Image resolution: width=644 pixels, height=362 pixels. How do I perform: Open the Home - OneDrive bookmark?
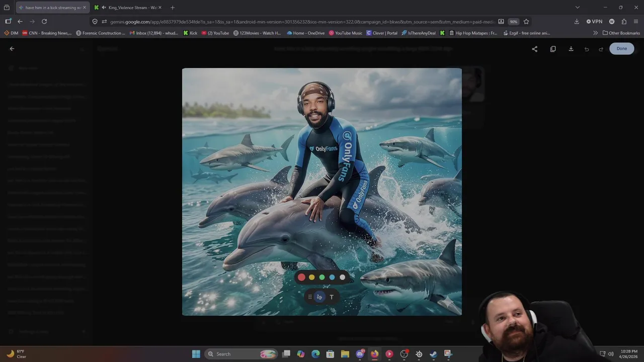coord(305,33)
